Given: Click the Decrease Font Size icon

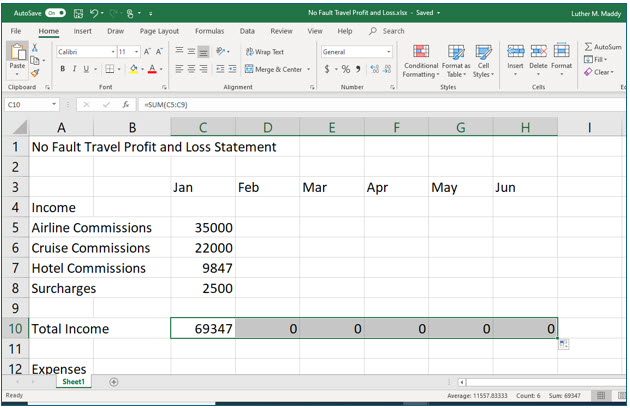Looking at the screenshot, I should point(159,51).
